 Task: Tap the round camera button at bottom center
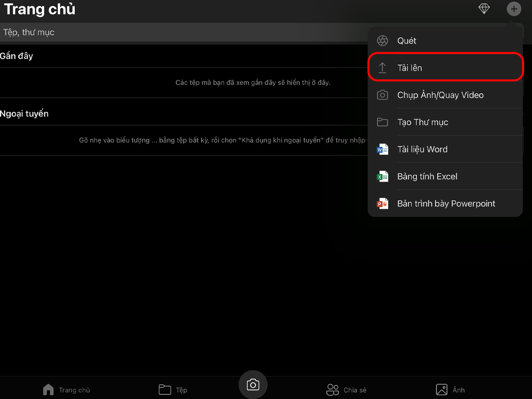click(x=253, y=385)
